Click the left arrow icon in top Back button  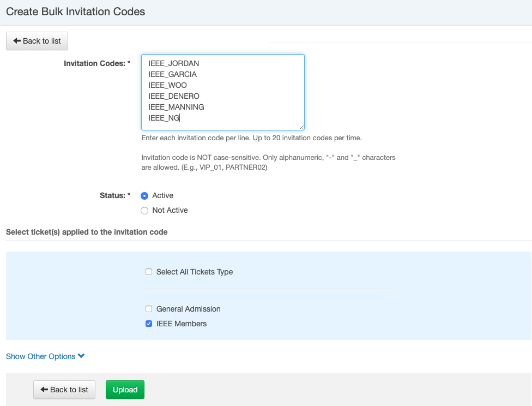[x=17, y=41]
